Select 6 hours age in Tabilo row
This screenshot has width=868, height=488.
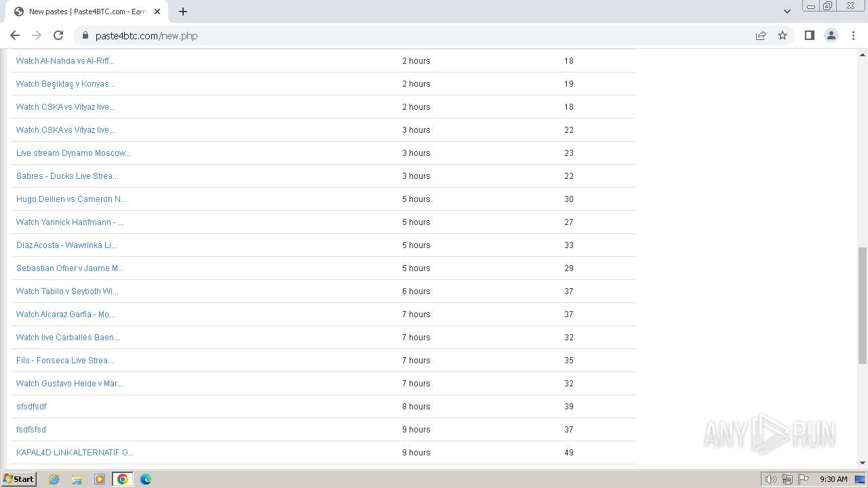416,291
